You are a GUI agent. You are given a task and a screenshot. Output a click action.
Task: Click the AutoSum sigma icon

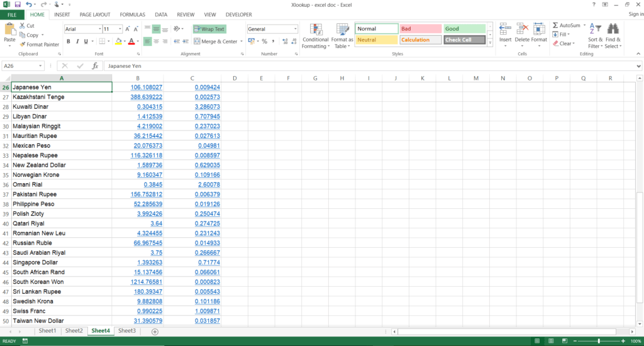click(555, 25)
